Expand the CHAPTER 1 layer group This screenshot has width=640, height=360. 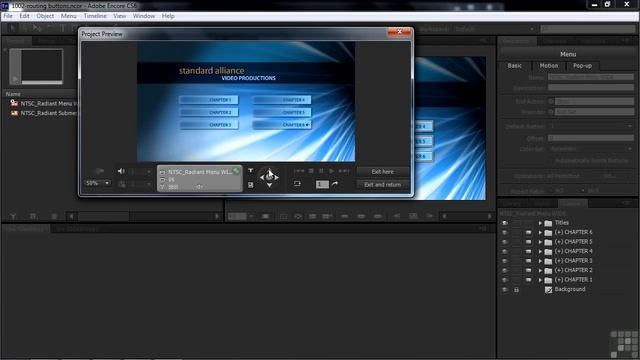pos(540,280)
